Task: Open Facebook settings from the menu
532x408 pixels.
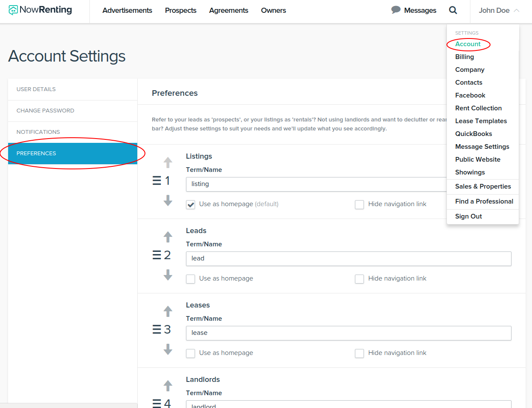Action: [470, 95]
